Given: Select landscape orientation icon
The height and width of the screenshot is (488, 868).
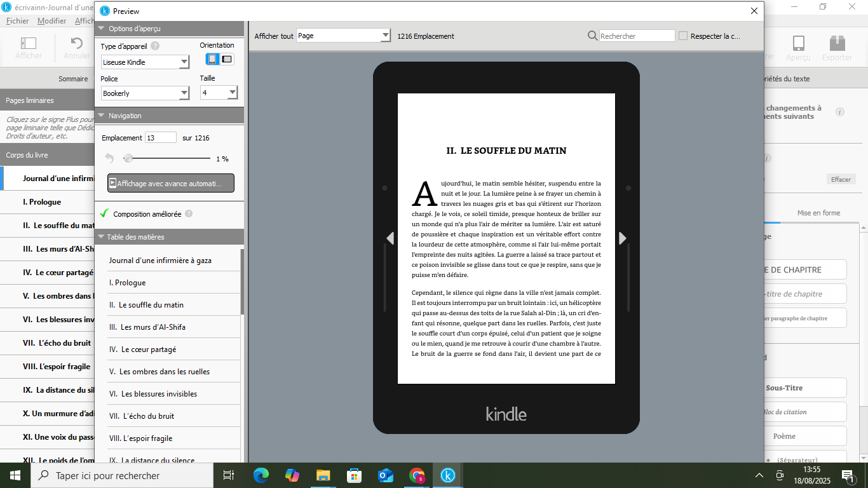Looking at the screenshot, I should (227, 59).
